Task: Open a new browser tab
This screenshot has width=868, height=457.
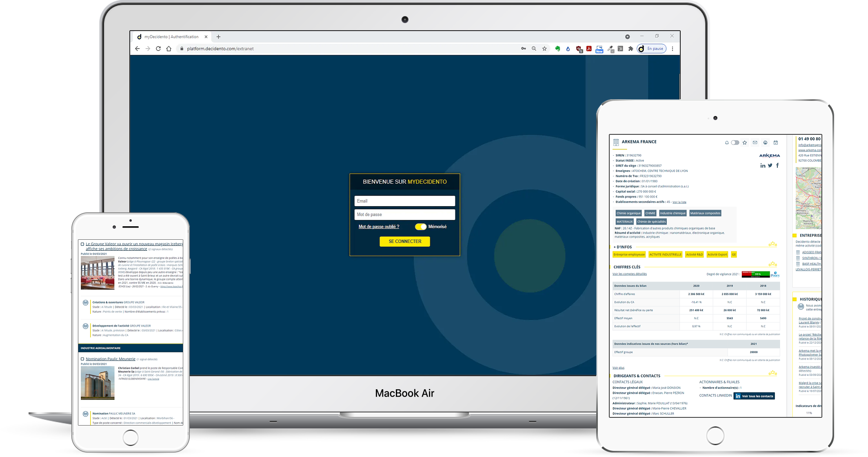Action: pyautogui.click(x=218, y=37)
